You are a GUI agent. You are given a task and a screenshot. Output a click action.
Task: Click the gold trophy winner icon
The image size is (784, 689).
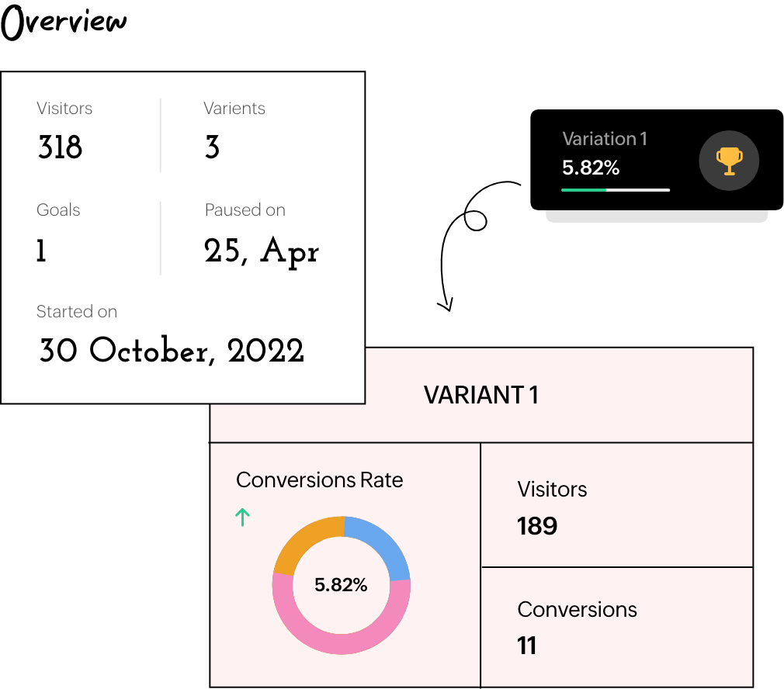click(x=729, y=161)
